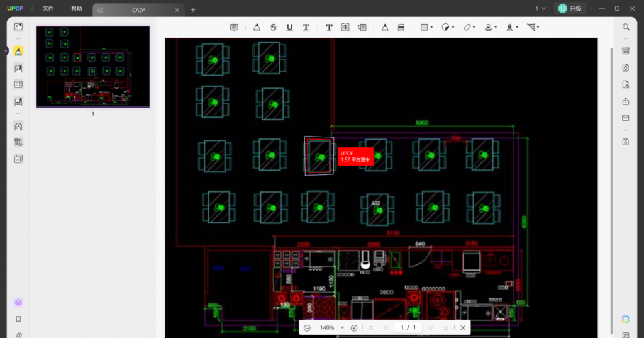The image size is (644, 338).
Task: Select the strikethrough text tool
Action: [273, 27]
